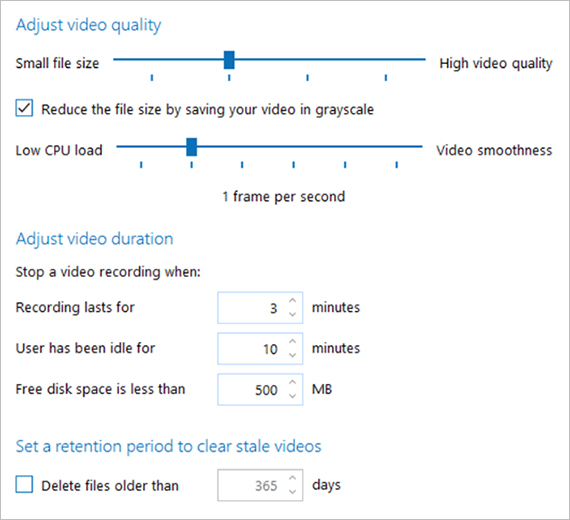Viewport: 570px width, 520px height.
Task: Decrease the Free disk space MB value
Action: 293,395
